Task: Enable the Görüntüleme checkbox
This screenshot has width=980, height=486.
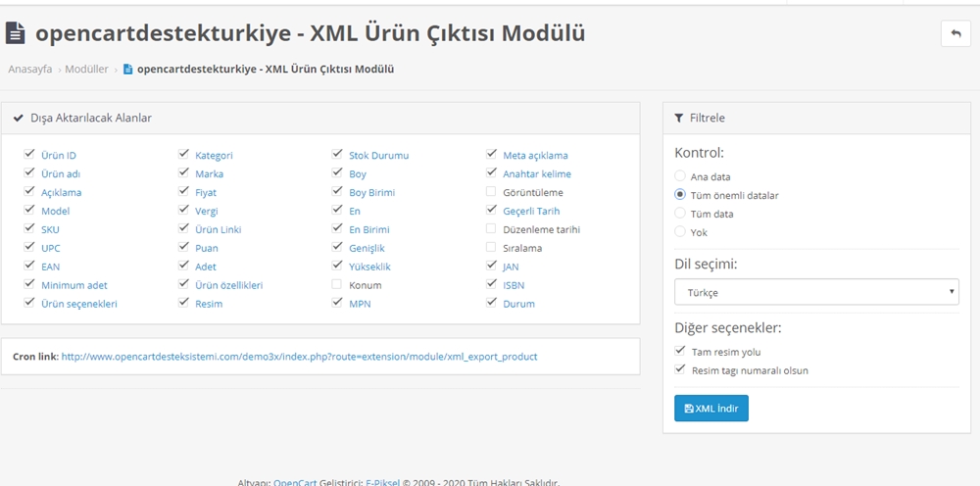Action: [491, 191]
